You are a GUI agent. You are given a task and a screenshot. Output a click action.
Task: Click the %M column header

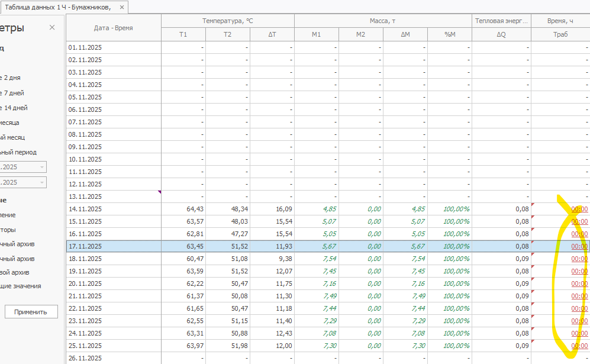pyautogui.click(x=449, y=34)
